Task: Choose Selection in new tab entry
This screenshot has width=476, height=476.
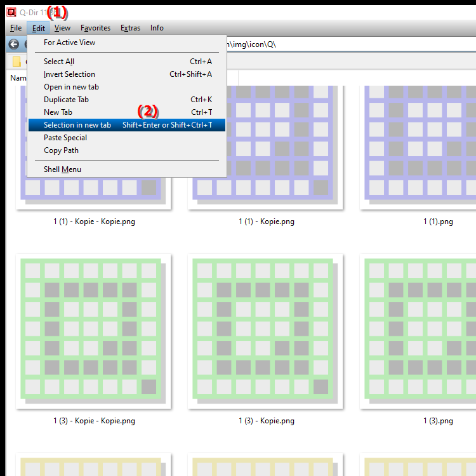Action: tap(127, 125)
